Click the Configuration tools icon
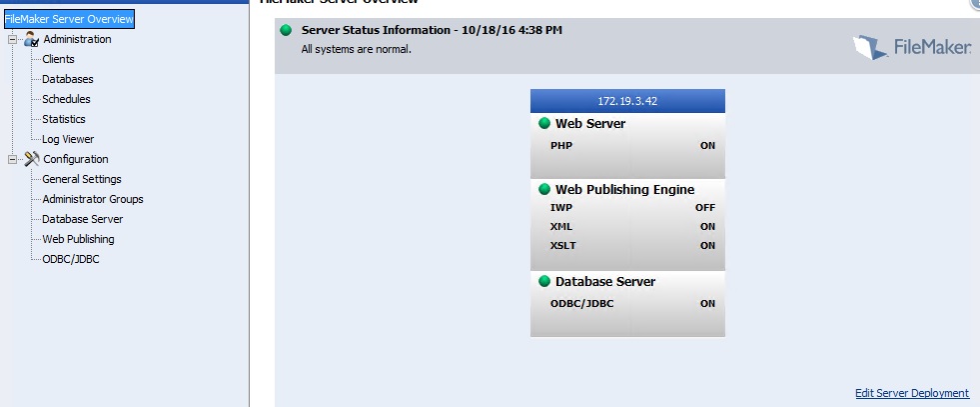 click(x=31, y=159)
